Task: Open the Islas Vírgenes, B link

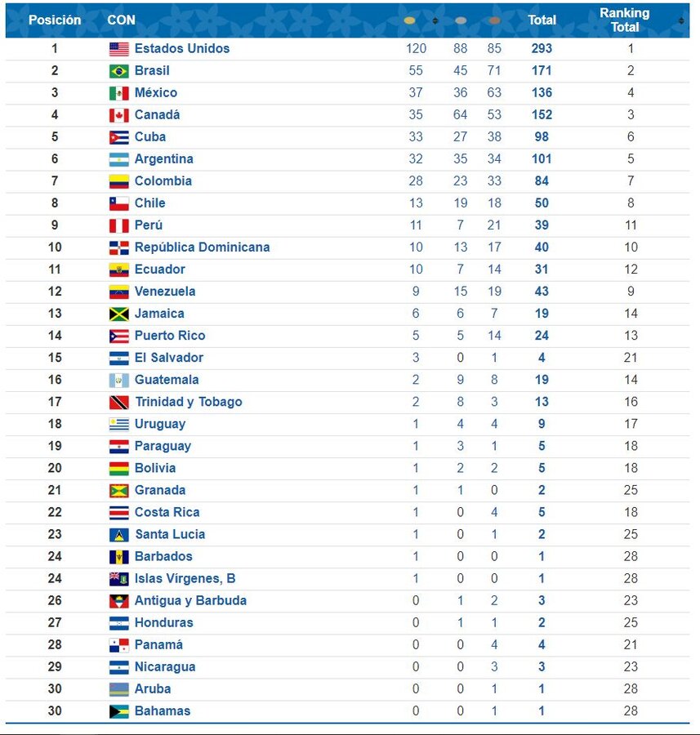Action: click(185, 579)
